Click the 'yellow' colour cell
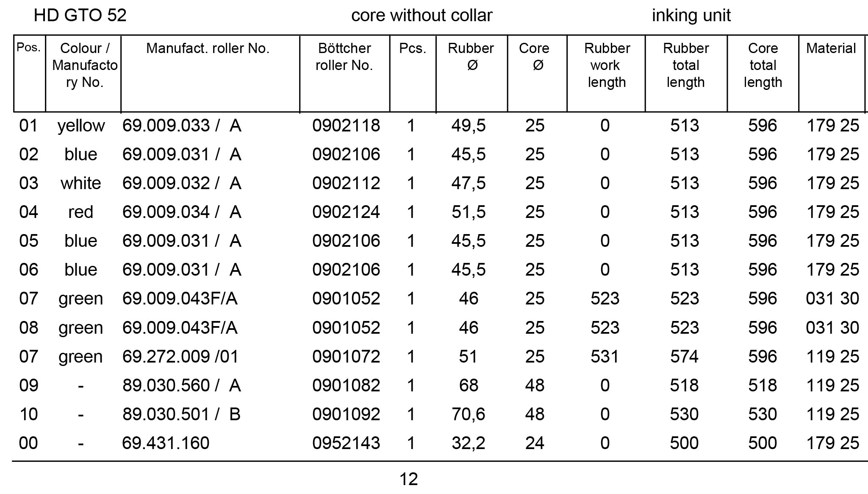Screen dimensions: 868x494 (81, 126)
